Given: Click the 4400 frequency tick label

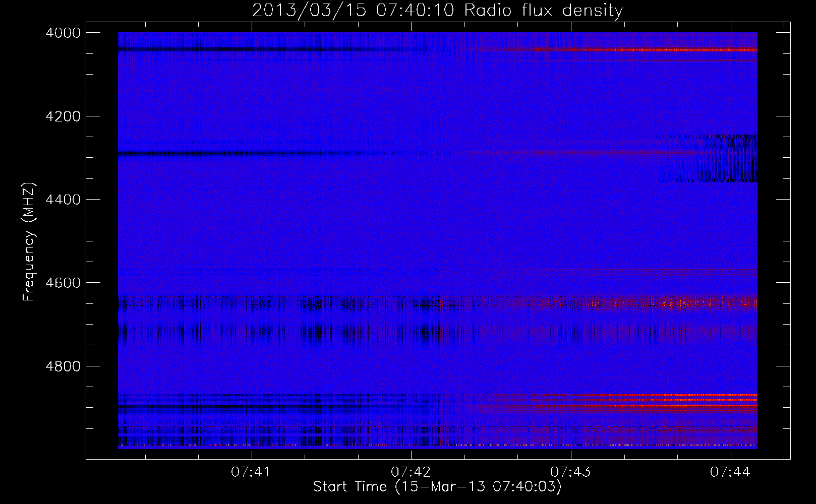Looking at the screenshot, I should coord(63,200).
